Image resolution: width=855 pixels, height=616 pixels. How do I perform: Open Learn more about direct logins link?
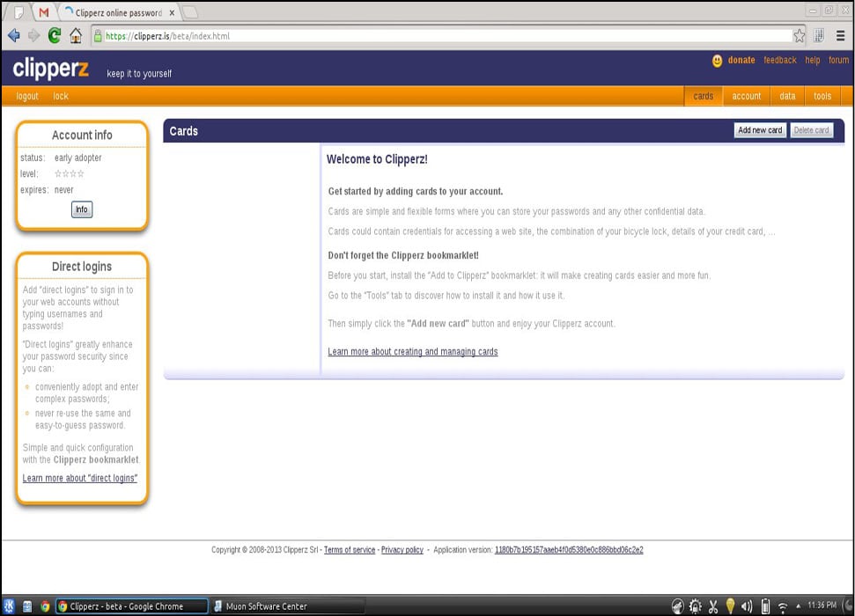point(80,478)
